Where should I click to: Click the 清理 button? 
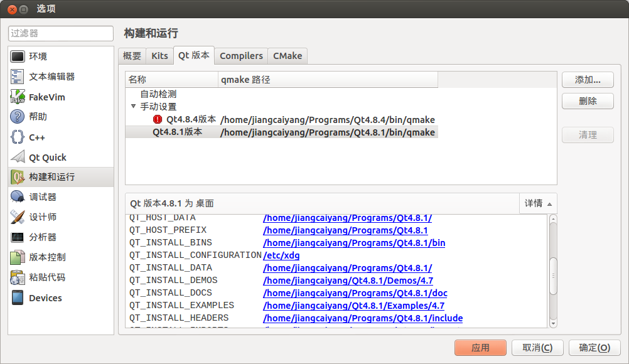[588, 135]
